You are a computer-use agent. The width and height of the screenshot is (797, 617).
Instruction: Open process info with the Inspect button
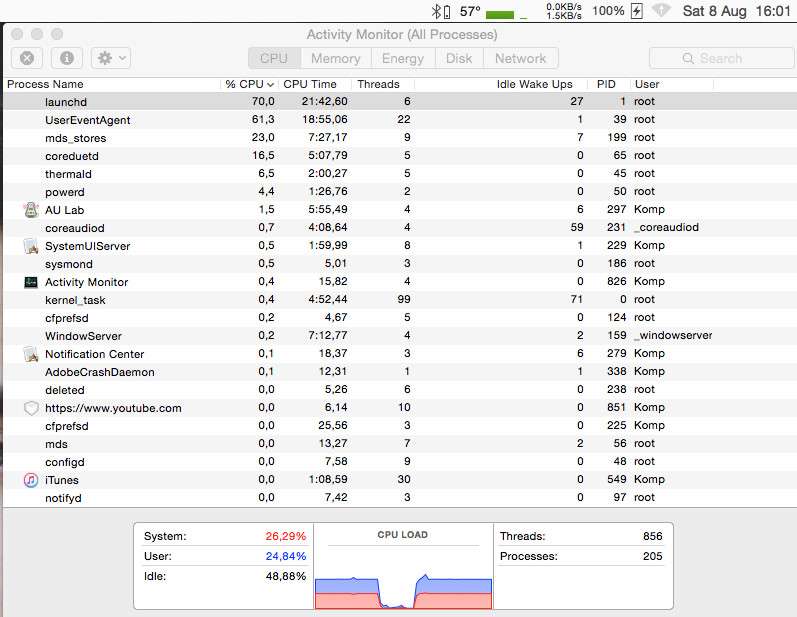pos(67,58)
